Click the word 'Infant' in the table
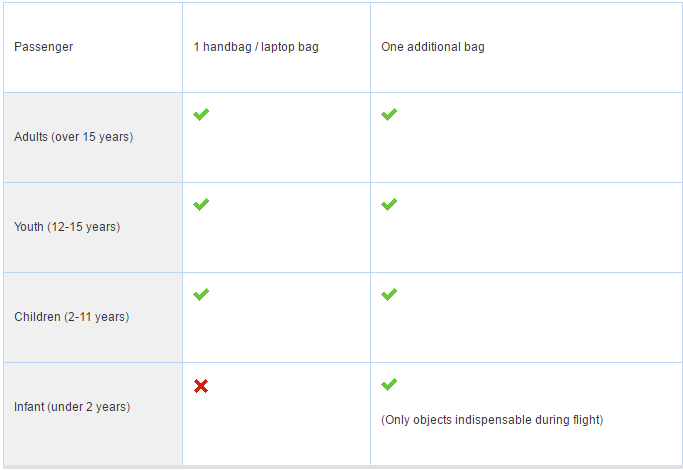Screen dimensions: 683x470 [30, 407]
